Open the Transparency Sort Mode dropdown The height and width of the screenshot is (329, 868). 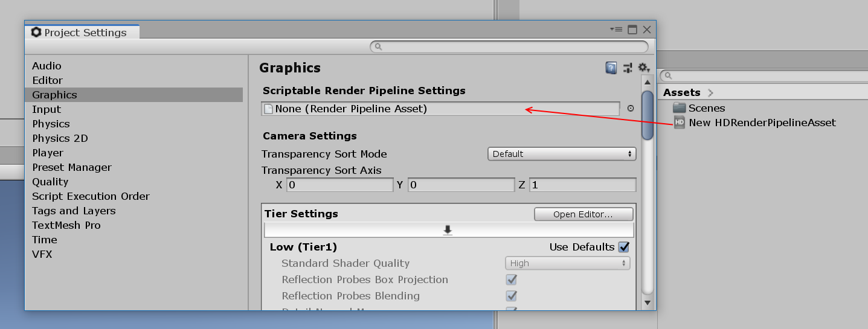562,154
